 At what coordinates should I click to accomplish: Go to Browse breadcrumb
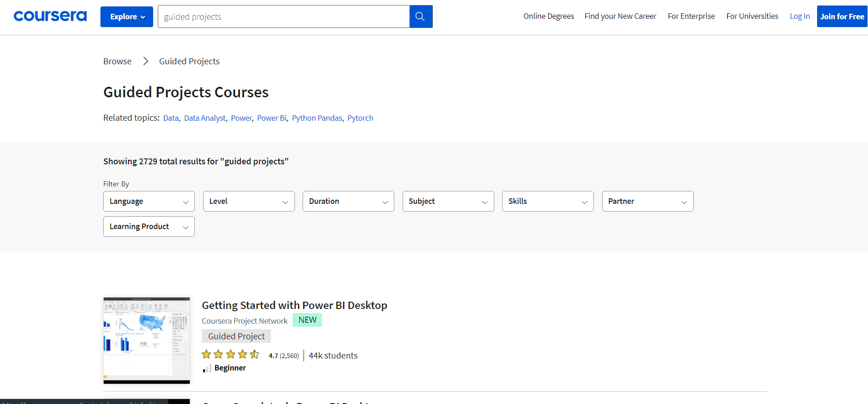pos(117,61)
